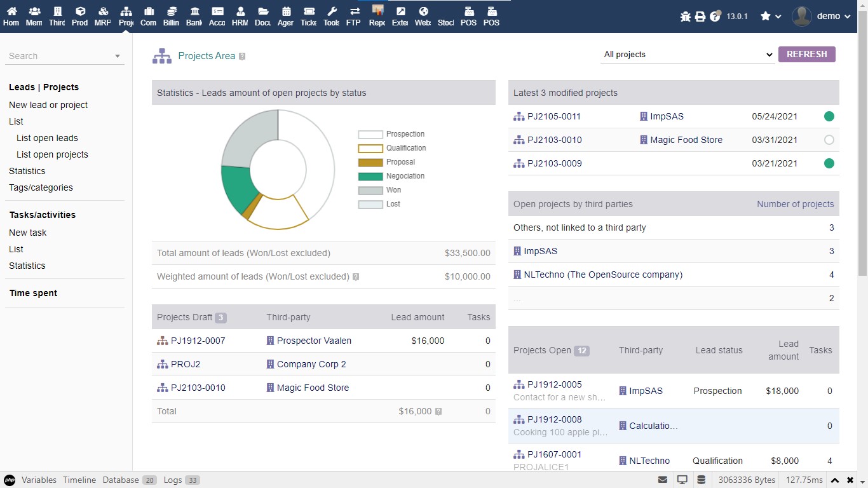Open project PJ1912-0007
This screenshot has width=868, height=488.
click(198, 341)
